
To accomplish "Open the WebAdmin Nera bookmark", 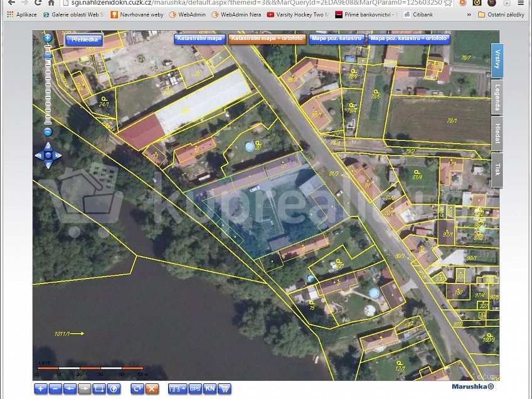I will (x=237, y=14).
